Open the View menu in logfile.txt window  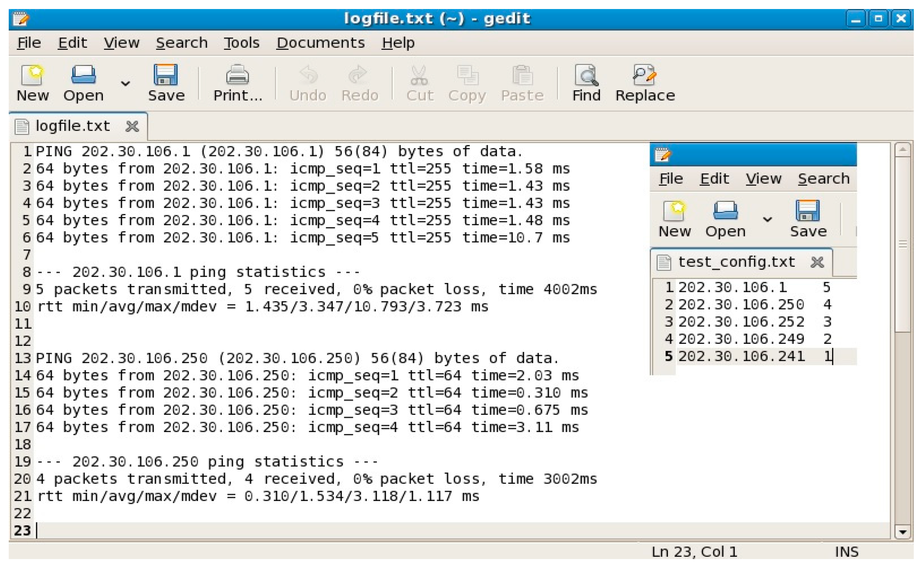coord(122,43)
